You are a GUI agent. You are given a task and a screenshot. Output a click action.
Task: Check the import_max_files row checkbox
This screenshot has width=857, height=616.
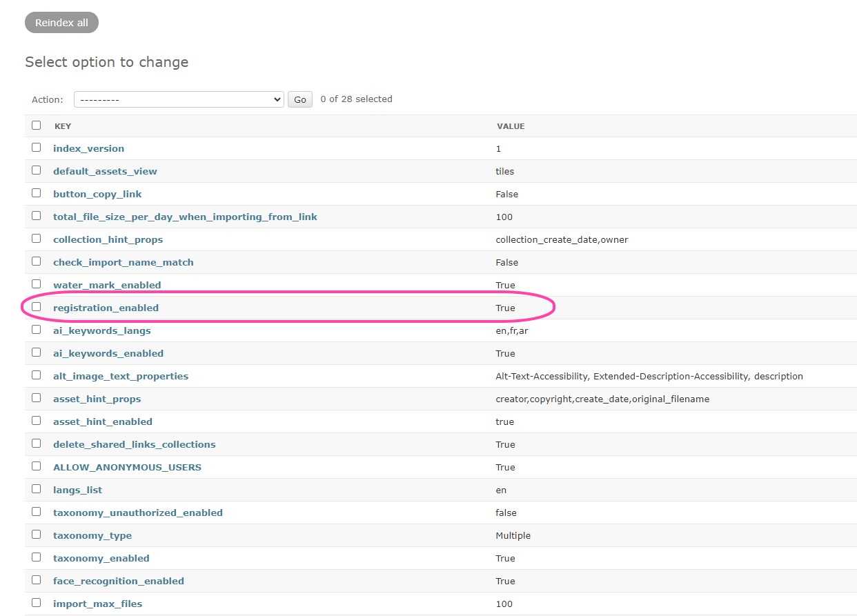pyautogui.click(x=36, y=603)
